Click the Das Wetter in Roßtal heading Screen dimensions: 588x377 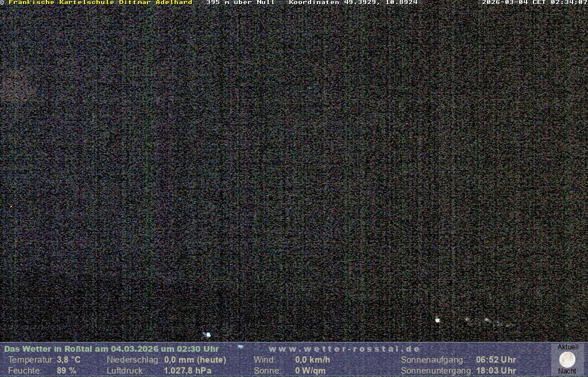coord(111,349)
